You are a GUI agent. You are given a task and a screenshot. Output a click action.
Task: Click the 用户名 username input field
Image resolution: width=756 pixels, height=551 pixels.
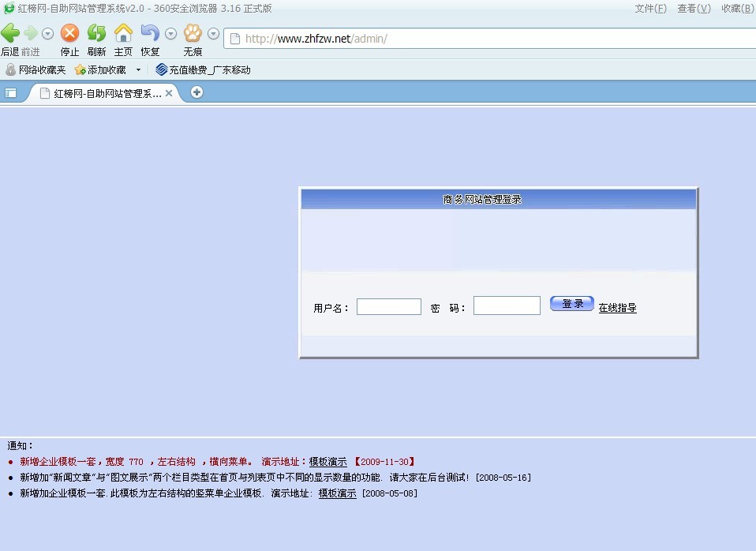pos(388,306)
